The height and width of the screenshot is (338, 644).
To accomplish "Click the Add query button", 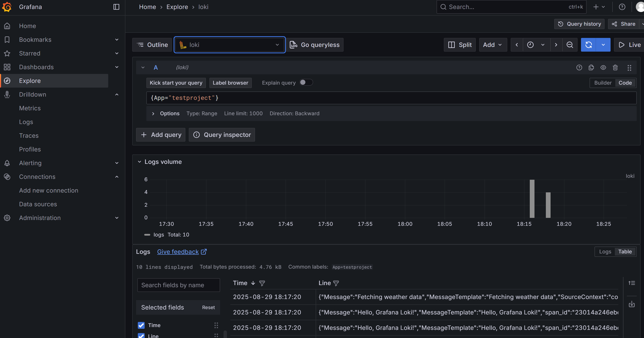I will (161, 135).
